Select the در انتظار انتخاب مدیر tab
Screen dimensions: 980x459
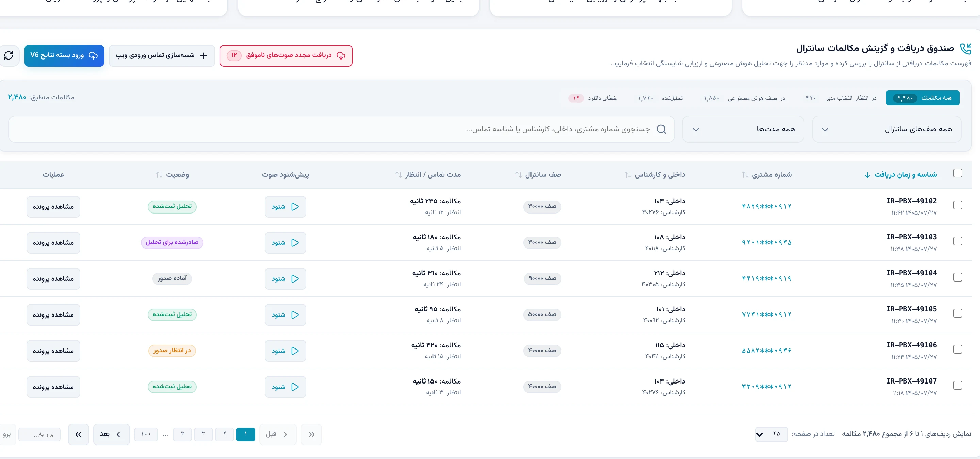point(841,98)
